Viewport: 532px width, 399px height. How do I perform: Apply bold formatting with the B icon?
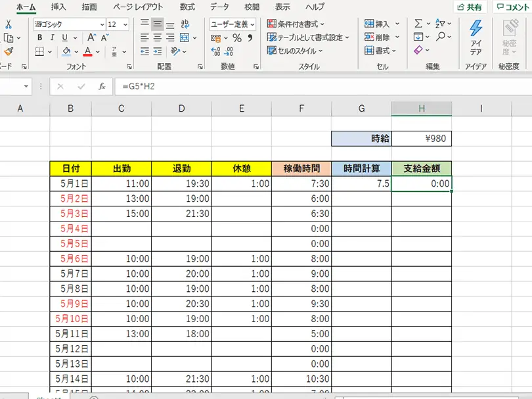pos(41,37)
